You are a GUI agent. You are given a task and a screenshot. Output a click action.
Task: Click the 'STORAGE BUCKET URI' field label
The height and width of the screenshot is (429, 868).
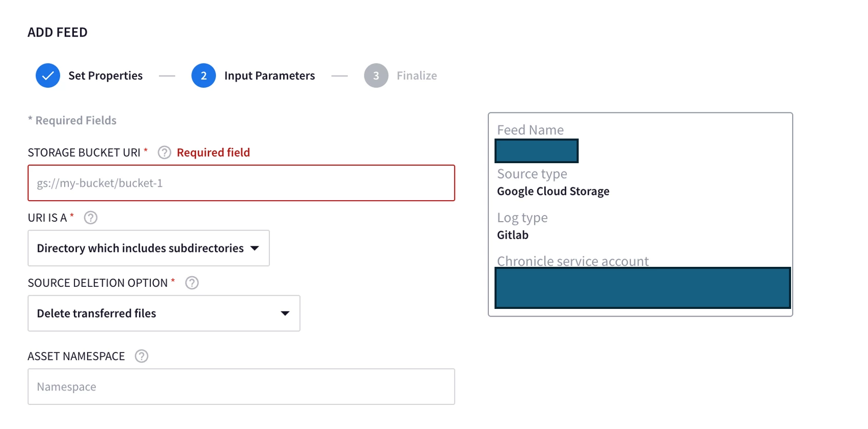(x=84, y=152)
